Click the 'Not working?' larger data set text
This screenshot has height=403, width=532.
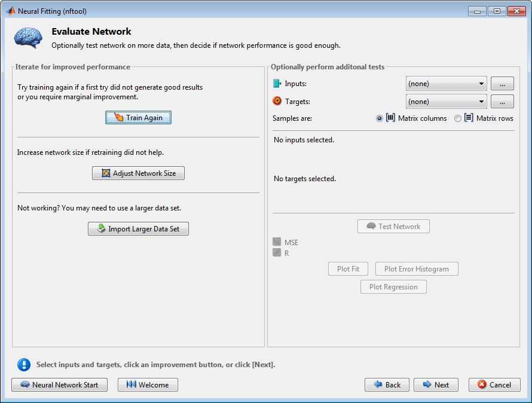[99, 208]
